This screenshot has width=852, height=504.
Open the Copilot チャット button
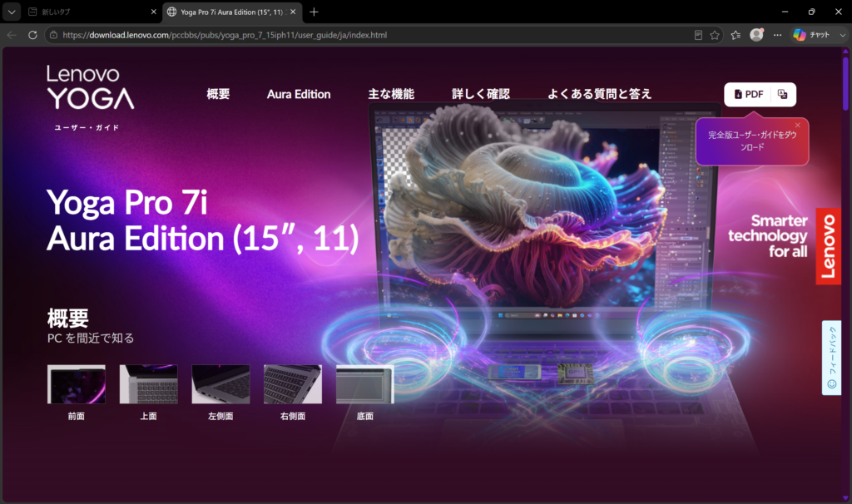812,35
